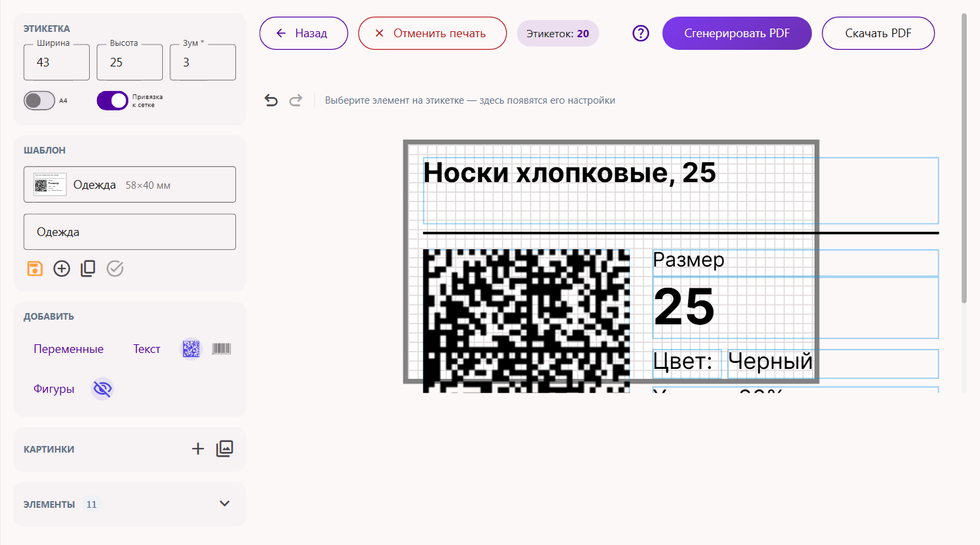Add a DataMatrix code element
This screenshot has height=545, width=980.
(191, 349)
